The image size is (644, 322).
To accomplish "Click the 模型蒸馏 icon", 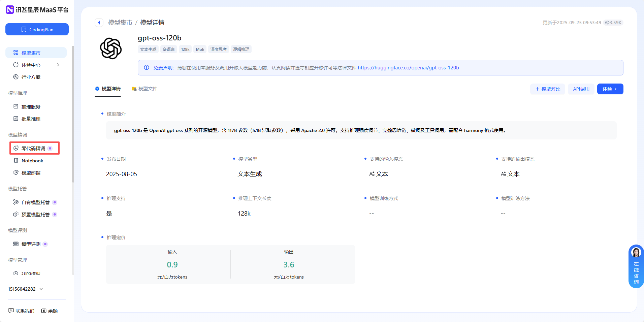I will click(16, 172).
